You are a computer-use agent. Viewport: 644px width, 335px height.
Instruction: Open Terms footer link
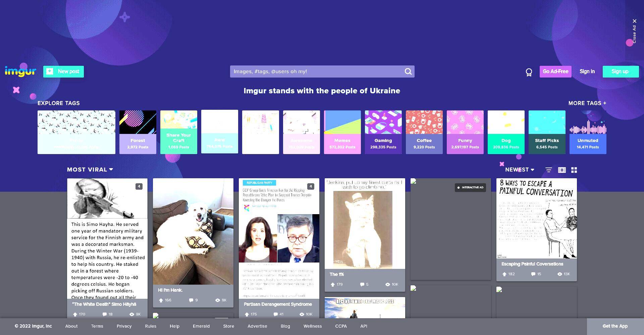click(97, 326)
